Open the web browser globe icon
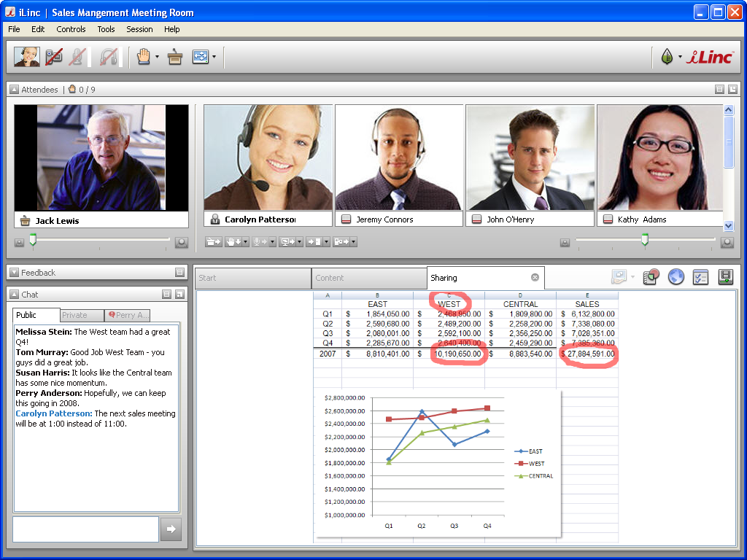This screenshot has width=747, height=560. pos(676,277)
